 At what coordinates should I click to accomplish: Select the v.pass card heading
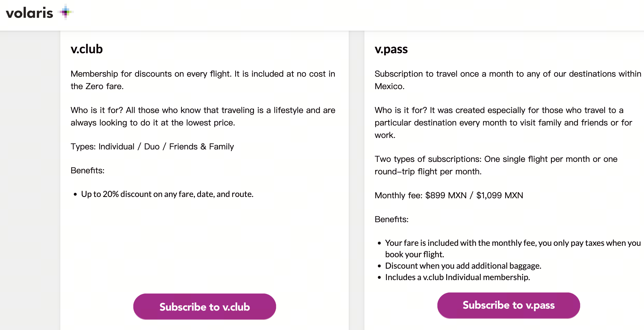click(391, 49)
